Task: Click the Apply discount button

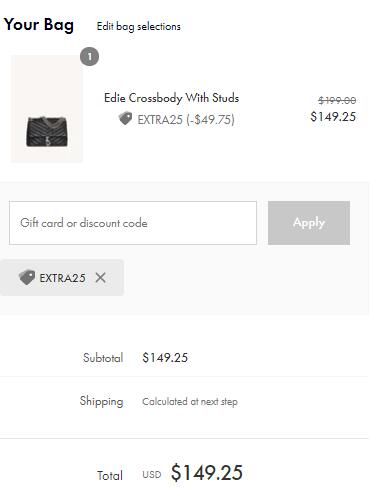Action: click(309, 223)
